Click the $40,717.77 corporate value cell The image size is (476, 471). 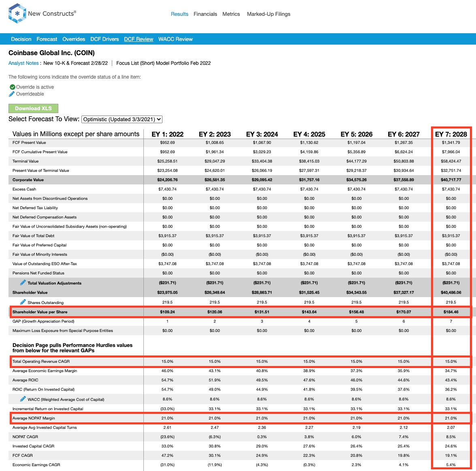[451, 180]
